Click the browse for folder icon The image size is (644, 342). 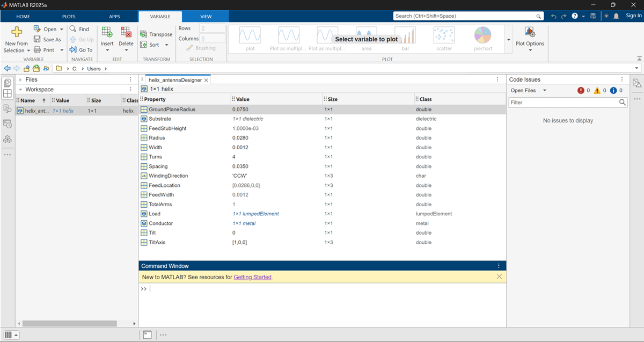tap(36, 68)
